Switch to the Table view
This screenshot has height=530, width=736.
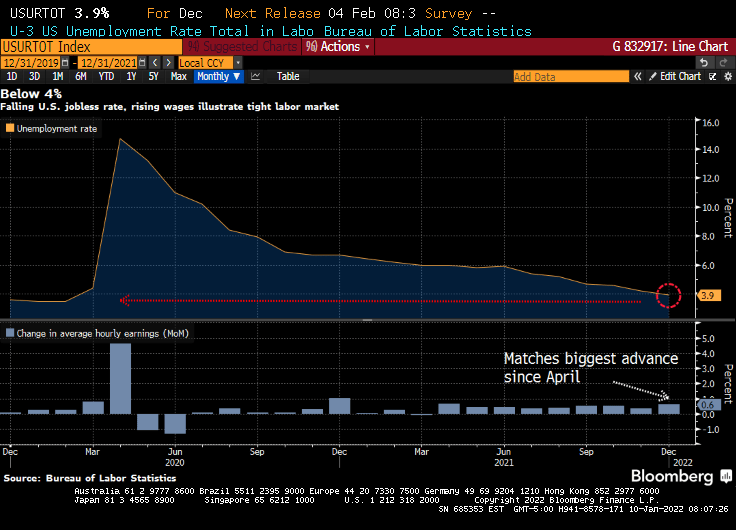287,76
